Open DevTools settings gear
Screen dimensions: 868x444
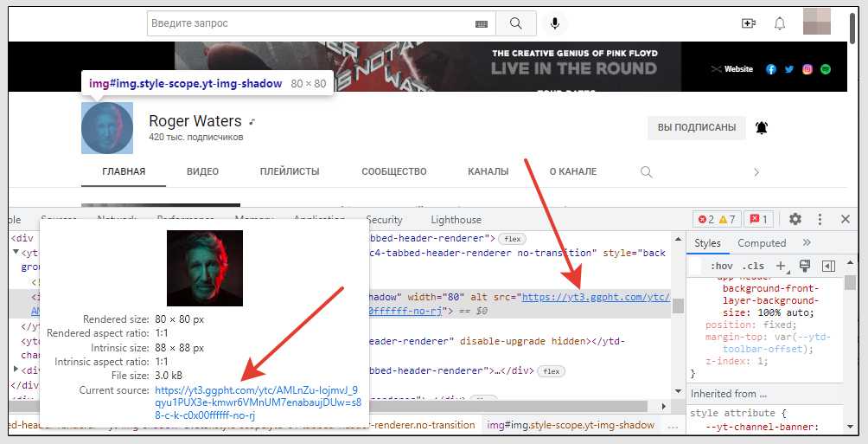[795, 220]
